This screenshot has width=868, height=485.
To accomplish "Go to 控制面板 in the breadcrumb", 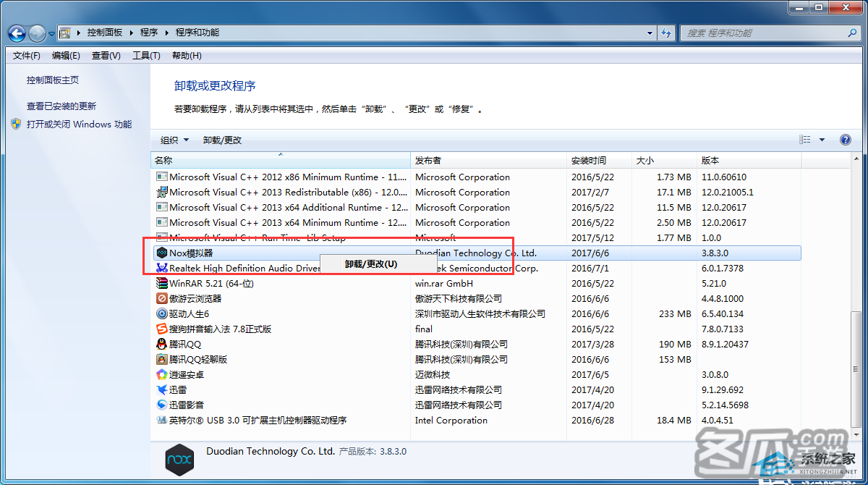I will coord(105,33).
